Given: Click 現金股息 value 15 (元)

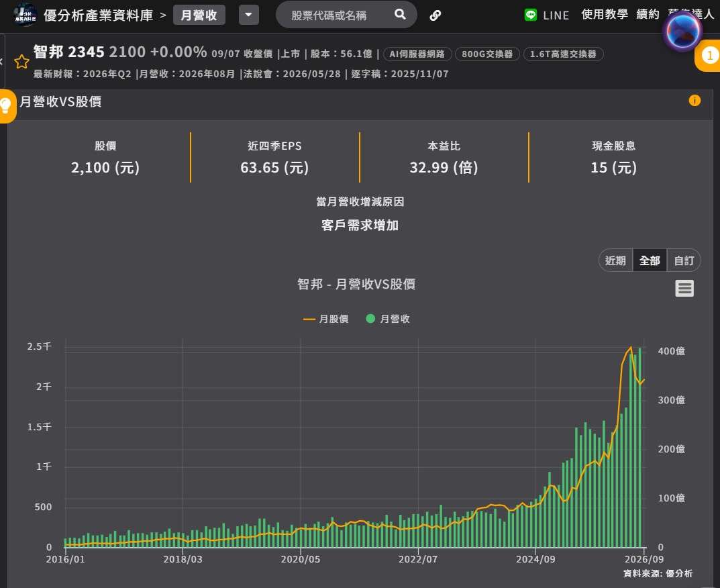Looking at the screenshot, I should tap(613, 167).
